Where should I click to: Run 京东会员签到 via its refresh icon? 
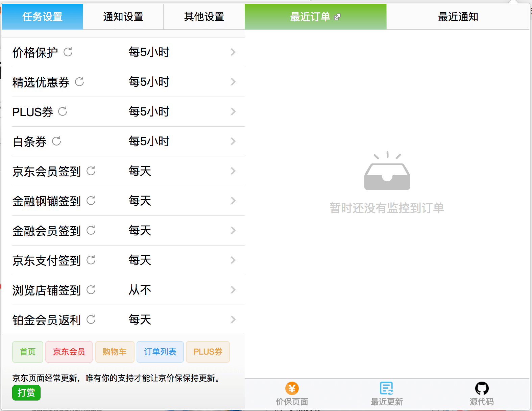pyautogui.click(x=91, y=171)
